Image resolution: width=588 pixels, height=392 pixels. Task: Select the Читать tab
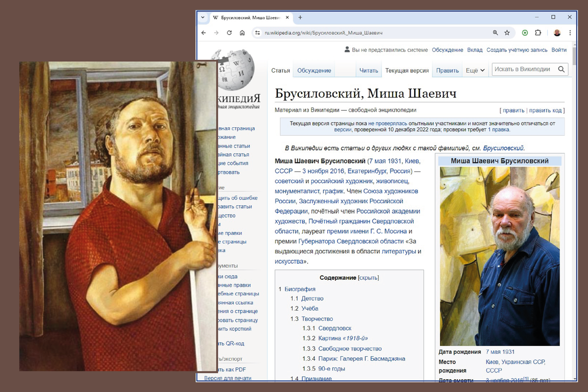point(369,71)
